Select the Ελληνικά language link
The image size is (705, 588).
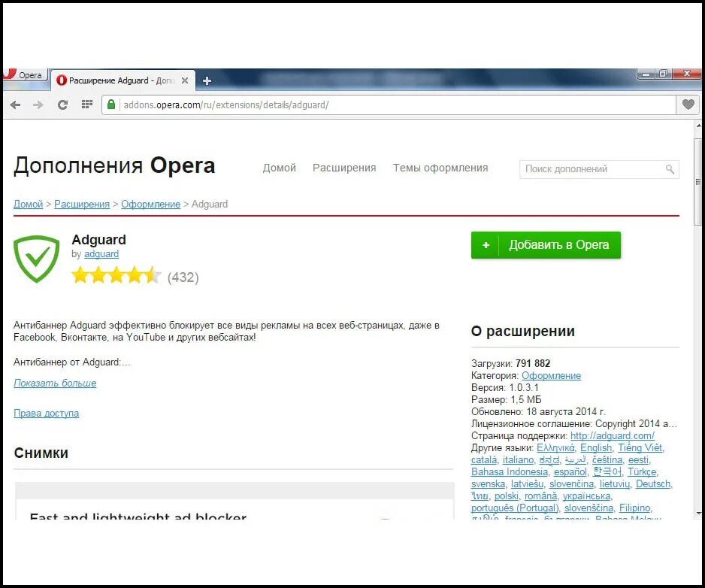(555, 448)
